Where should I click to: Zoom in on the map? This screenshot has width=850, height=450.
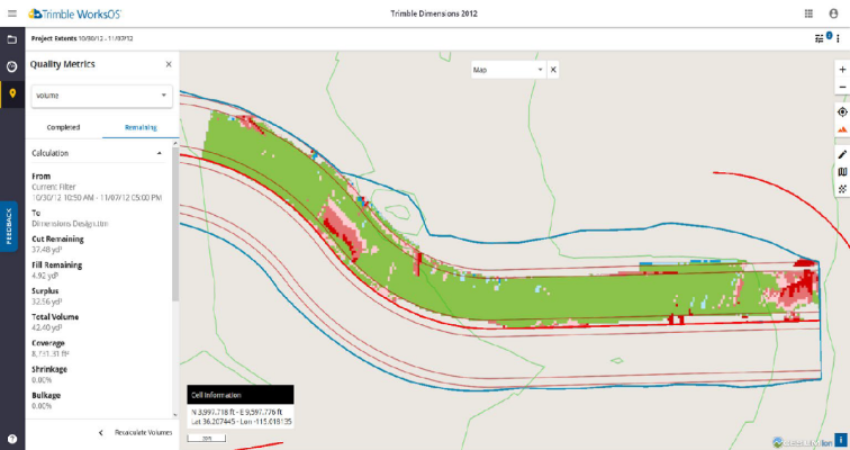click(842, 69)
